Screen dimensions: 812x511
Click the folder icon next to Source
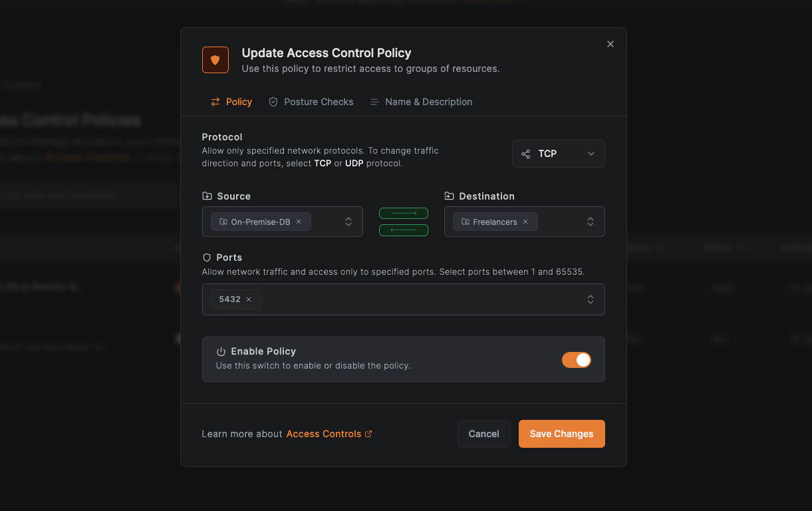(206, 196)
